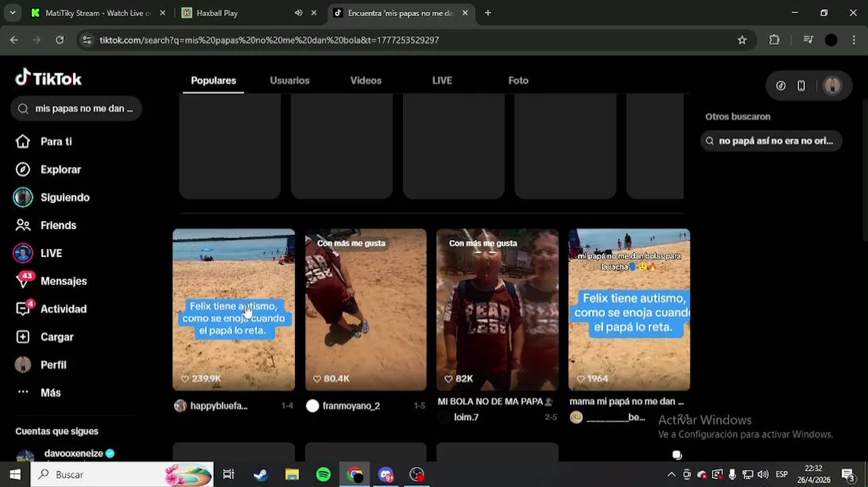Viewport: 868px width, 487px height.
Task: Open Chrome tab search dropdown arrow
Action: point(12,13)
